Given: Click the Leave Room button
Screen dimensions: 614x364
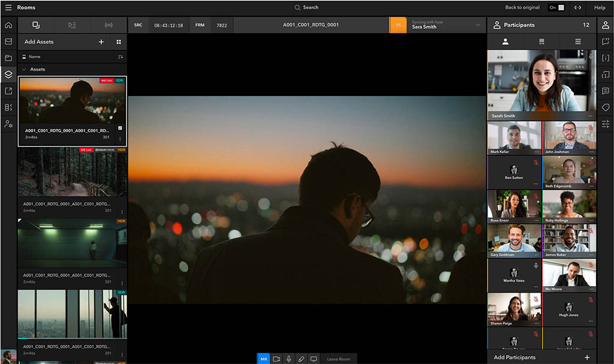Looking at the screenshot, I should pos(339,359).
